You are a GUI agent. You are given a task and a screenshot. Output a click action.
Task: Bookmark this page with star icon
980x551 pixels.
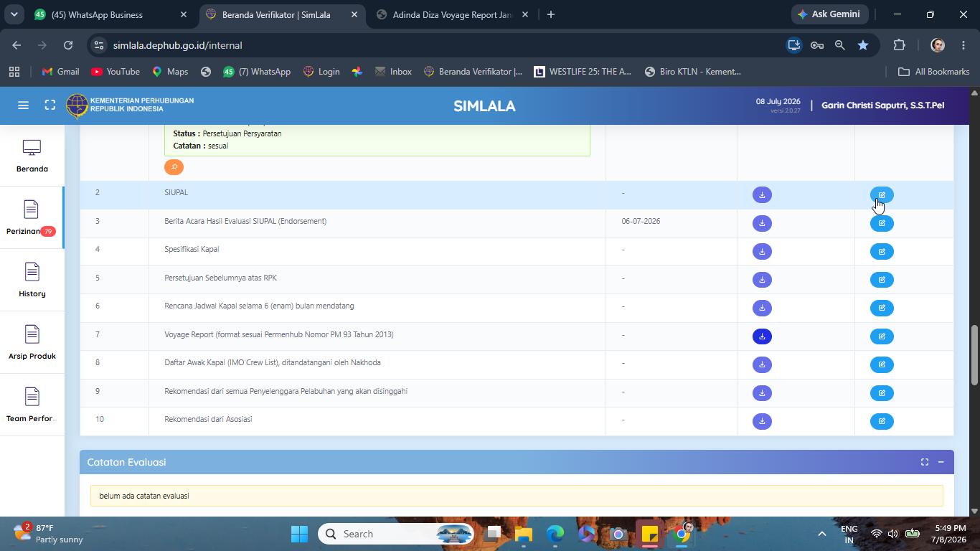[862, 45]
